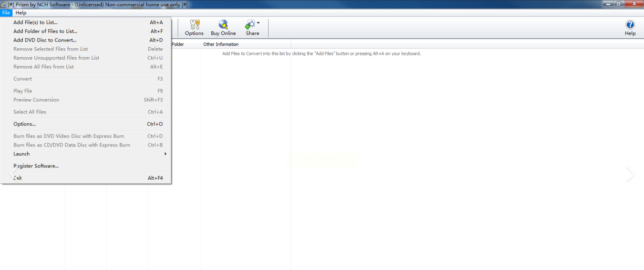Open the Help menu

[21, 13]
